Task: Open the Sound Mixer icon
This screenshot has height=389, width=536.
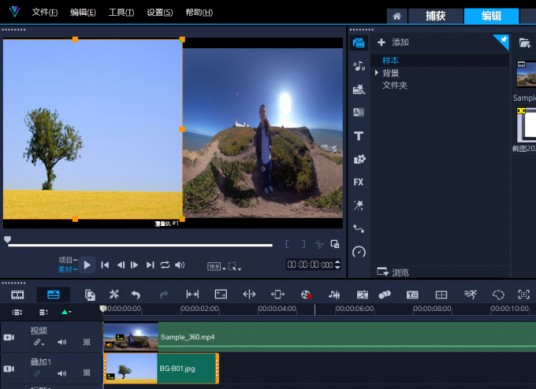Action: [334, 295]
